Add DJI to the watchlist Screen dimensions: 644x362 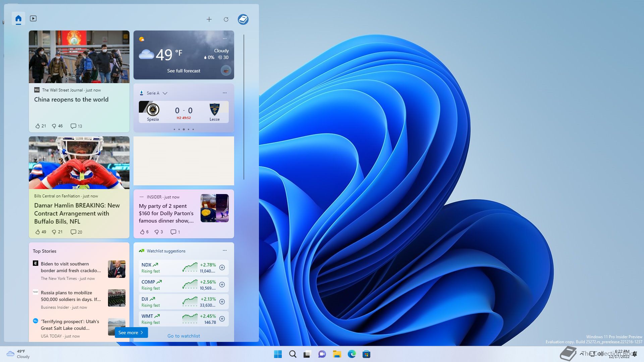222,302
